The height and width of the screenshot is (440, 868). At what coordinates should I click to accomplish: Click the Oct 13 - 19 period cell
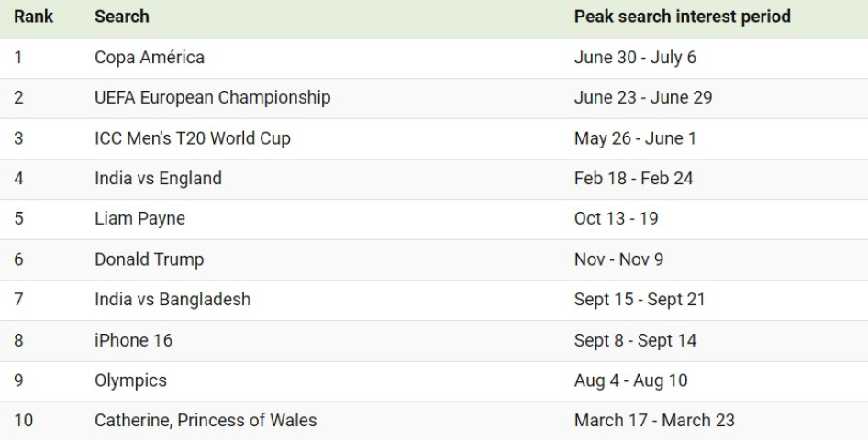(x=616, y=219)
